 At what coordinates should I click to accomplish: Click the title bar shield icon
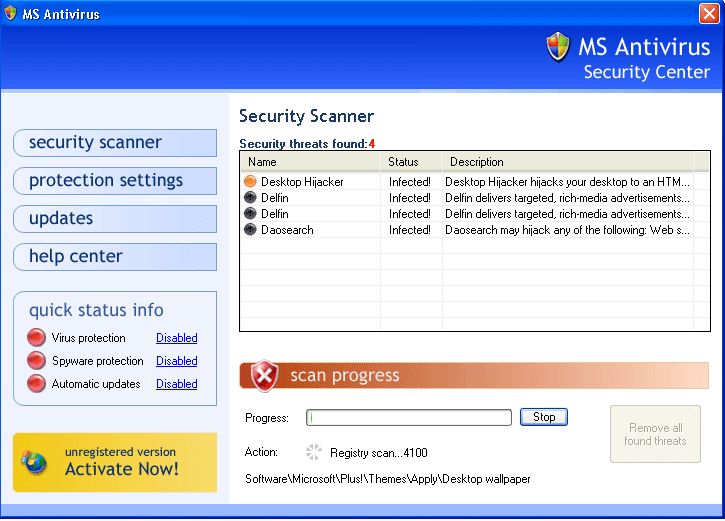pyautogui.click(x=12, y=14)
